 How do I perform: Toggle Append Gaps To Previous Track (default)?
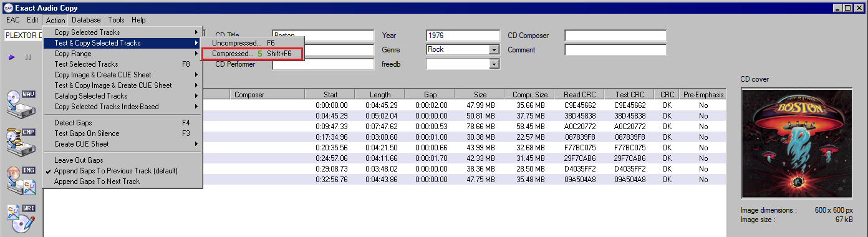(x=123, y=171)
